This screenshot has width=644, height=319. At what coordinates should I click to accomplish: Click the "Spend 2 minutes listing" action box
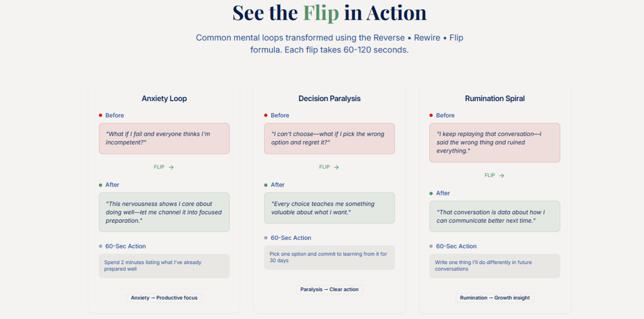pyautogui.click(x=164, y=266)
